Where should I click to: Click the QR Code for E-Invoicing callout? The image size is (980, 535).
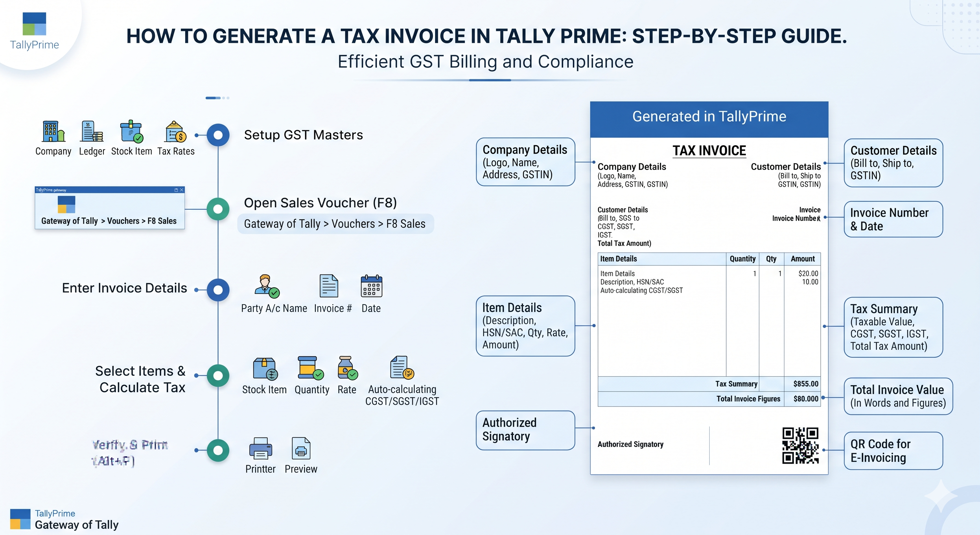(x=893, y=451)
